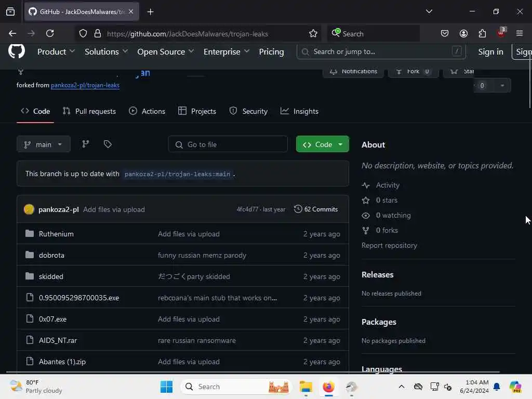Screen dimensions: 532x399
Task: Open the branches view icon
Action: click(x=86, y=144)
